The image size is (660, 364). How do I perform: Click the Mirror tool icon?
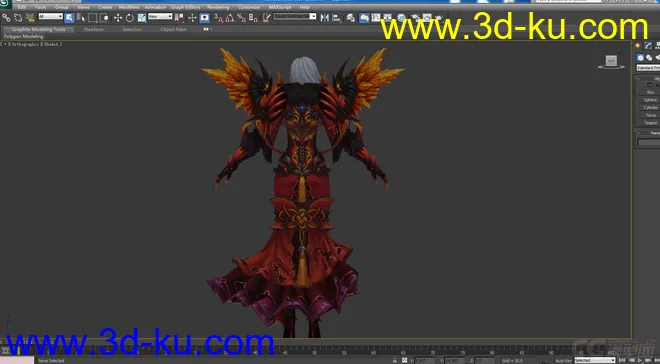[x=325, y=18]
